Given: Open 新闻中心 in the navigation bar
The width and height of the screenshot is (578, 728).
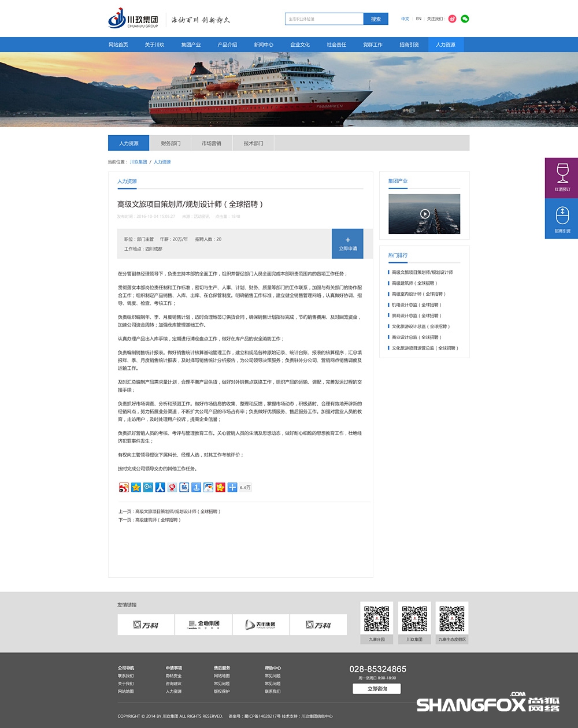Looking at the screenshot, I should pyautogui.click(x=264, y=44).
